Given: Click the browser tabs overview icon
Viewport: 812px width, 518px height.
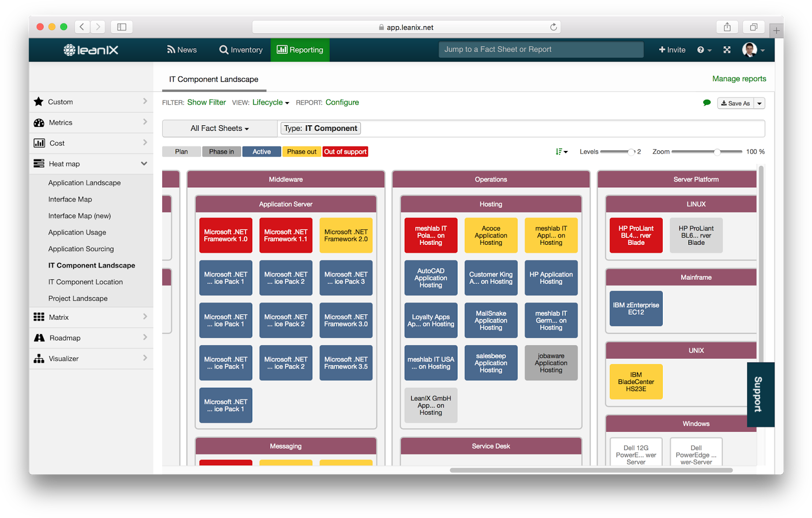Looking at the screenshot, I should pos(754,27).
